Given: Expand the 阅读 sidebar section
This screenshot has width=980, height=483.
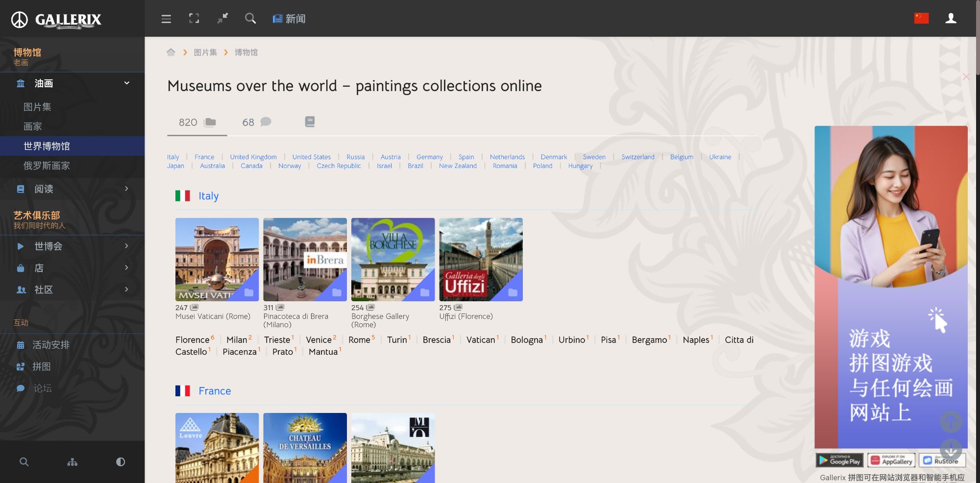Looking at the screenshot, I should coord(72,189).
